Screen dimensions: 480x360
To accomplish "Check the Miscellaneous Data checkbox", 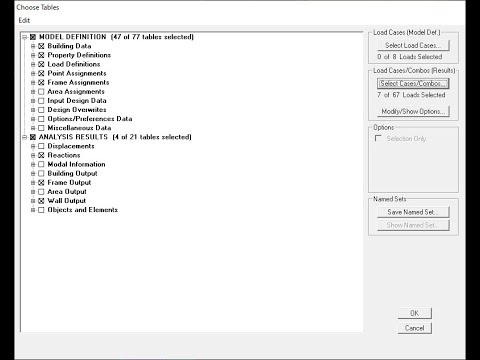I will pos(41,128).
